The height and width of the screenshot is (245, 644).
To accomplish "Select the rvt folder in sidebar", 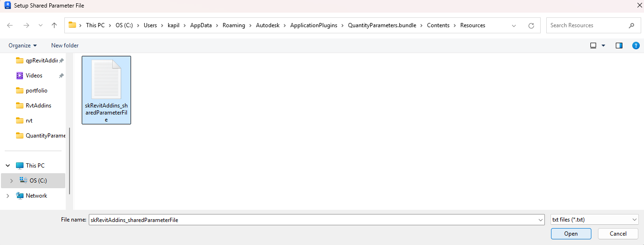I will (x=24, y=121).
